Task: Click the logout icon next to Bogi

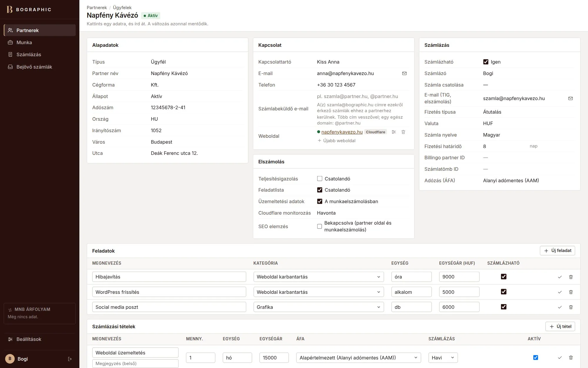Action: click(70, 359)
